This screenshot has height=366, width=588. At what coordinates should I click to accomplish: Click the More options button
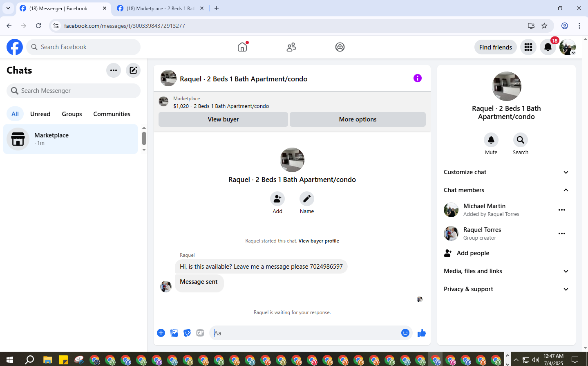358,119
